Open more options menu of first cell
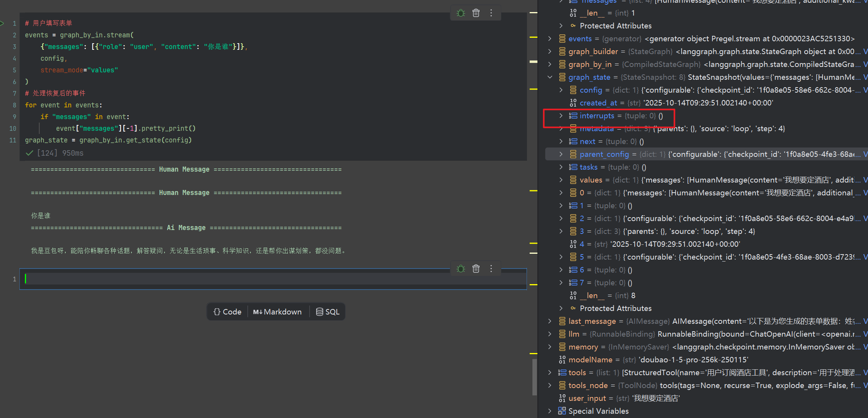Screen dimensions: 868x418 491,13
